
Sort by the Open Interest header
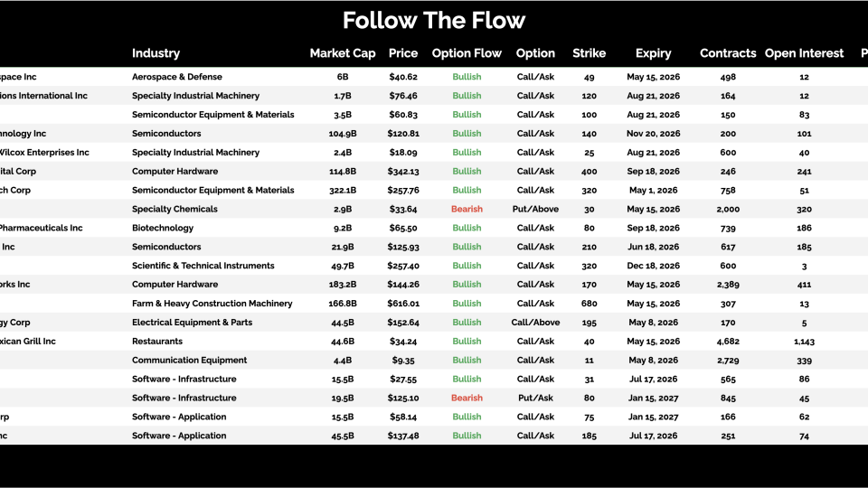point(804,53)
